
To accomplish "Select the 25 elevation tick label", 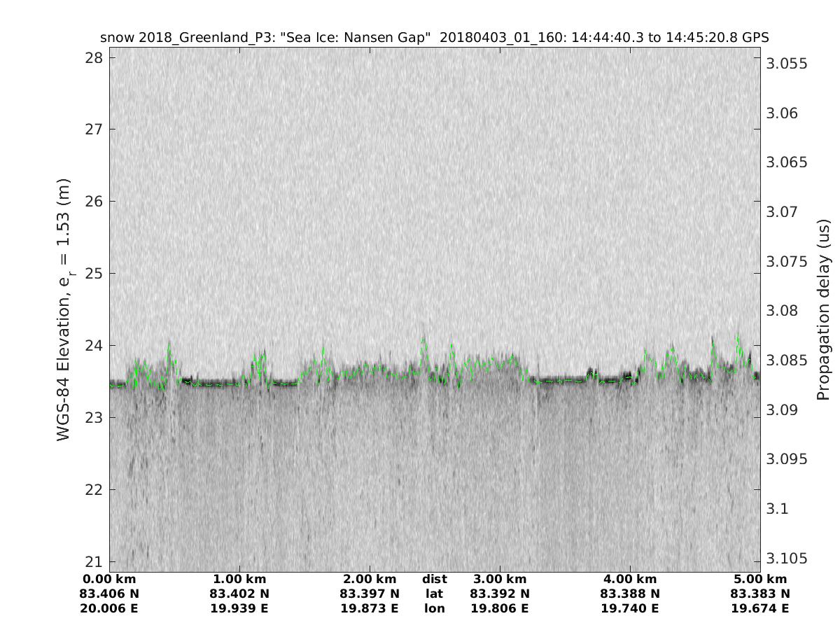I will [92, 273].
